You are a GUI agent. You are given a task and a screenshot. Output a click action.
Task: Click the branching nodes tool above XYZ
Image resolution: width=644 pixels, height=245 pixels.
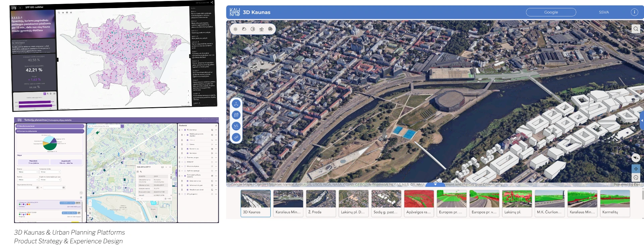(236, 104)
